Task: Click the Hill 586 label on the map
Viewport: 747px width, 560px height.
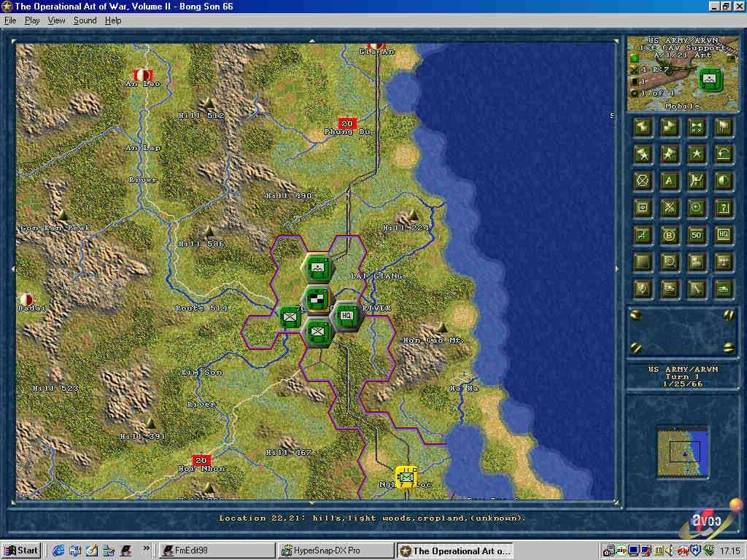Action: 201,244
